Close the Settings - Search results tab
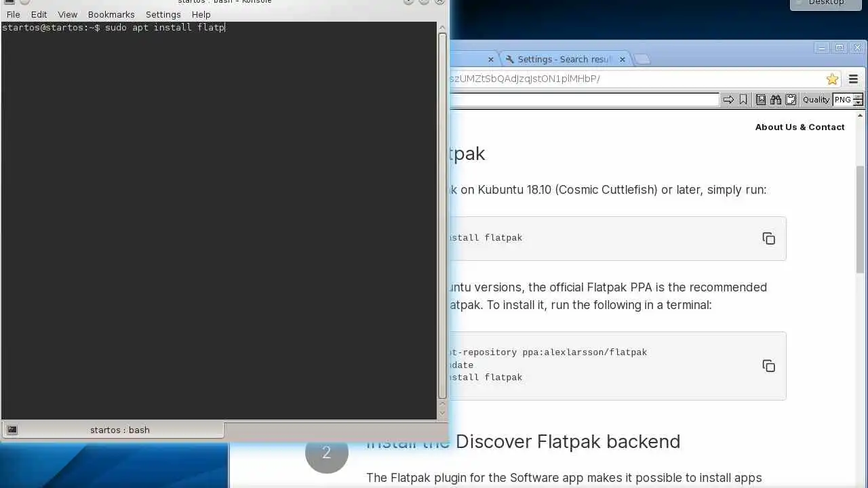This screenshot has width=868, height=488. click(623, 60)
